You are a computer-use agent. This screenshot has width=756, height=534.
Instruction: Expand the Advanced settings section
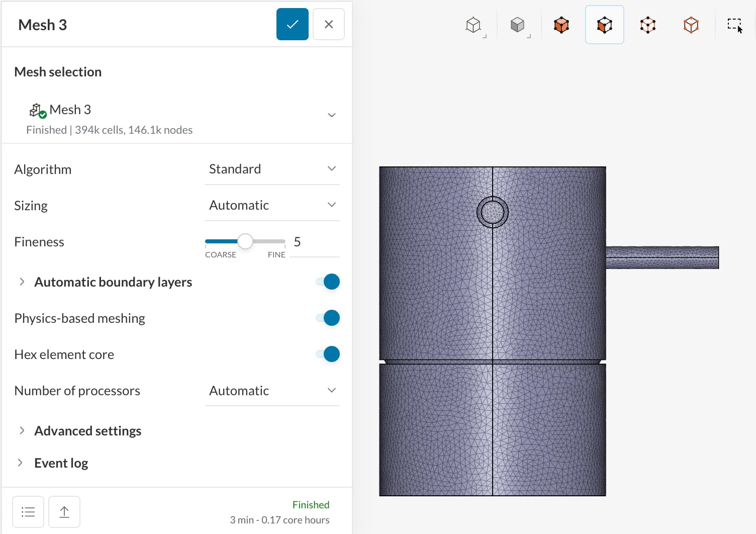tap(87, 431)
